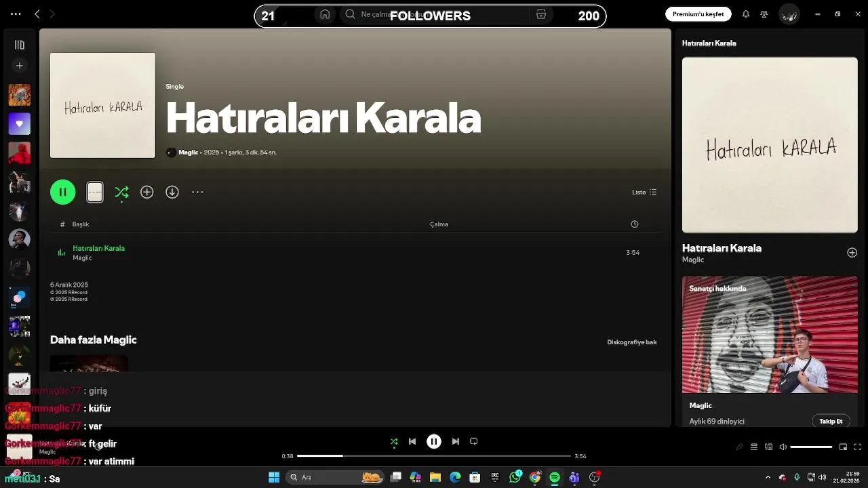Screen dimensions: 868x488
Task: Open taskbar clock showing 21:59
Action: point(847,477)
